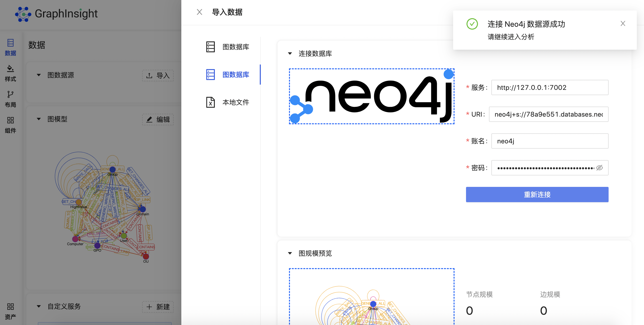Click the 重新连接 button
The image size is (644, 325).
[537, 194]
